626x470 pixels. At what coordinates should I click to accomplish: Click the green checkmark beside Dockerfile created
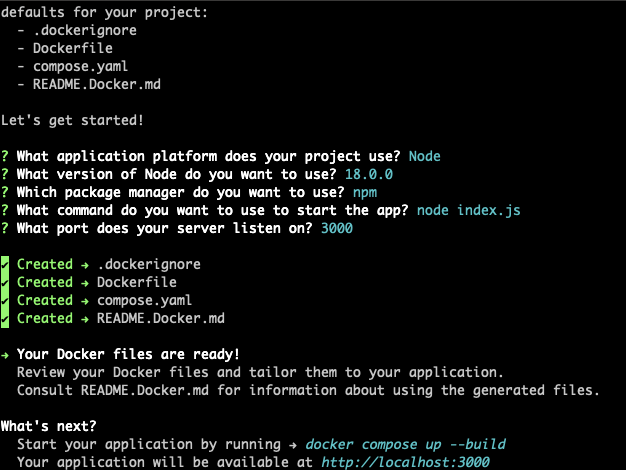pos(5,283)
